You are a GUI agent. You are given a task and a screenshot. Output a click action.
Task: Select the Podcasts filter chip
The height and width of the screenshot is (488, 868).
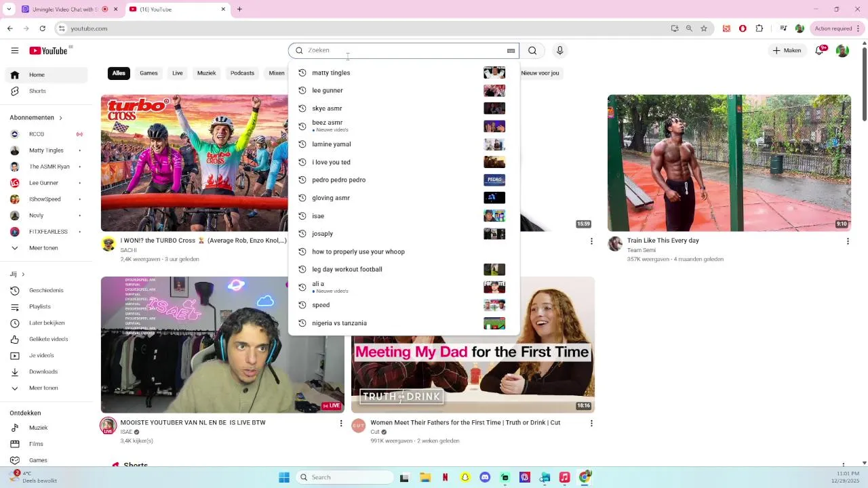242,73
